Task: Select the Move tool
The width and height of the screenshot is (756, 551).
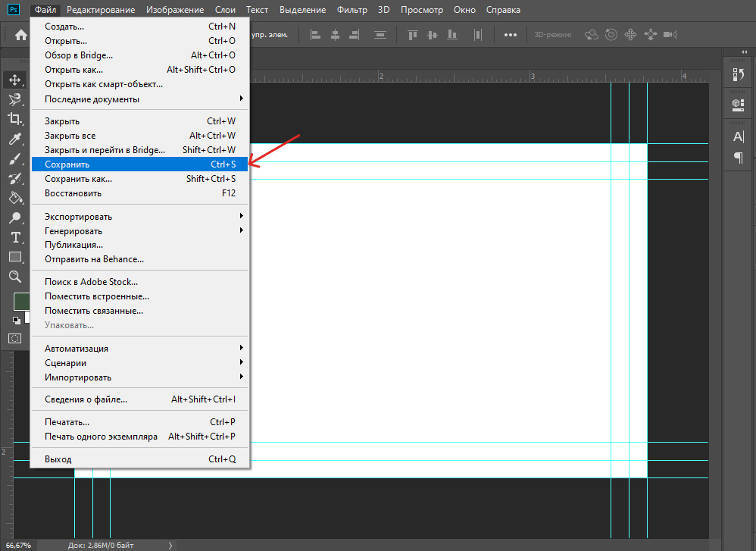Action: 14,80
